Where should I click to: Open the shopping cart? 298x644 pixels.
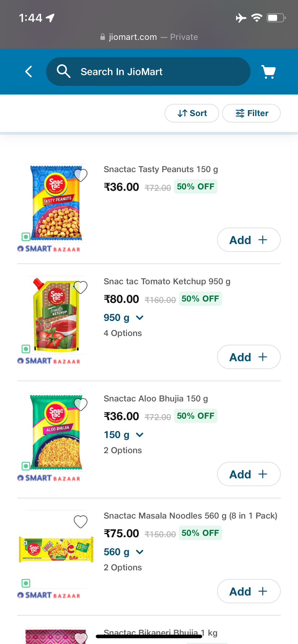268,72
